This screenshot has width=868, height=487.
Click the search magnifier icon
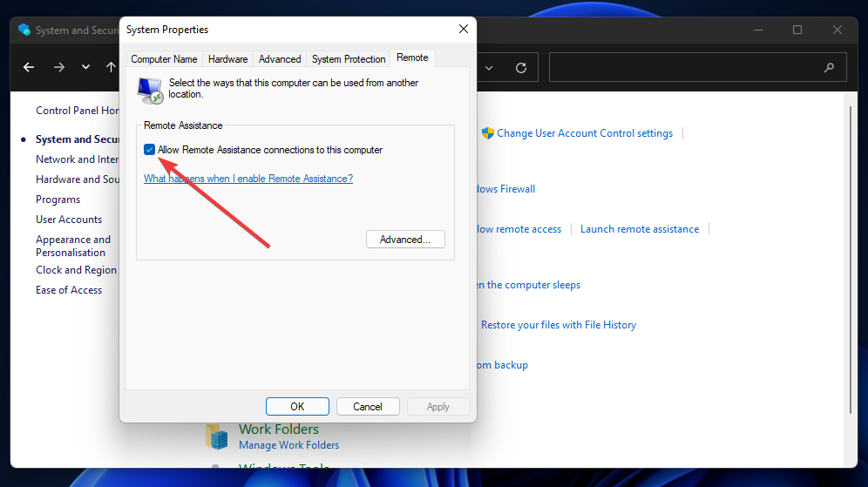829,67
